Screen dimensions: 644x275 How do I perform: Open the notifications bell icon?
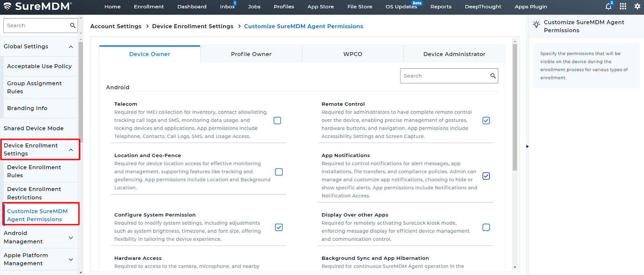pyautogui.click(x=608, y=6)
